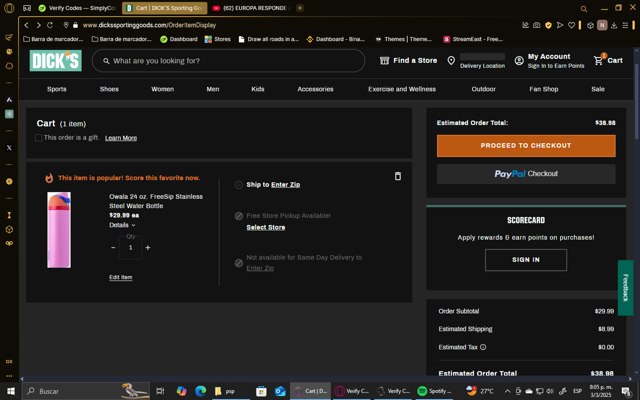This screenshot has width=640, height=400.
Task: Reload the page
Action: [x=50, y=25]
